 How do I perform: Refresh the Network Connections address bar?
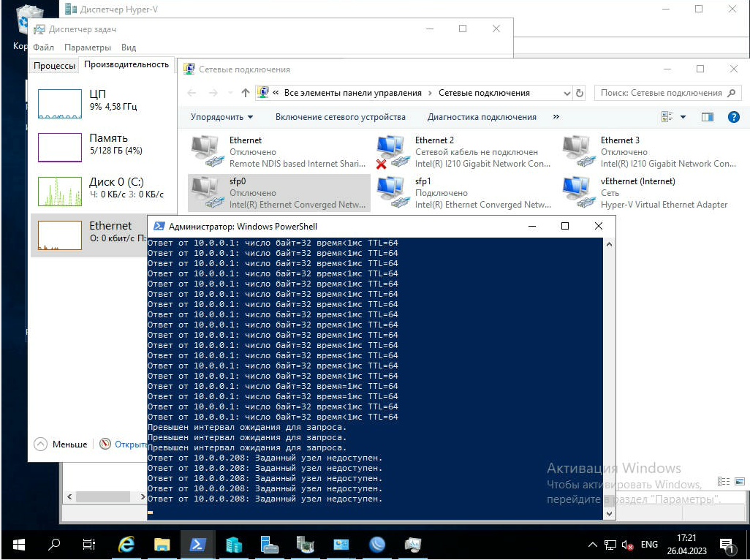click(580, 93)
